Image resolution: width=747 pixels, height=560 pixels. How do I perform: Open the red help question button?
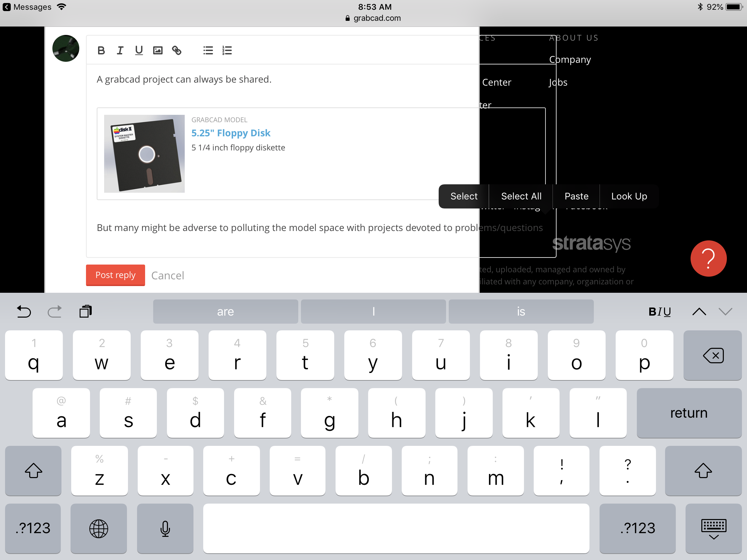[708, 259]
